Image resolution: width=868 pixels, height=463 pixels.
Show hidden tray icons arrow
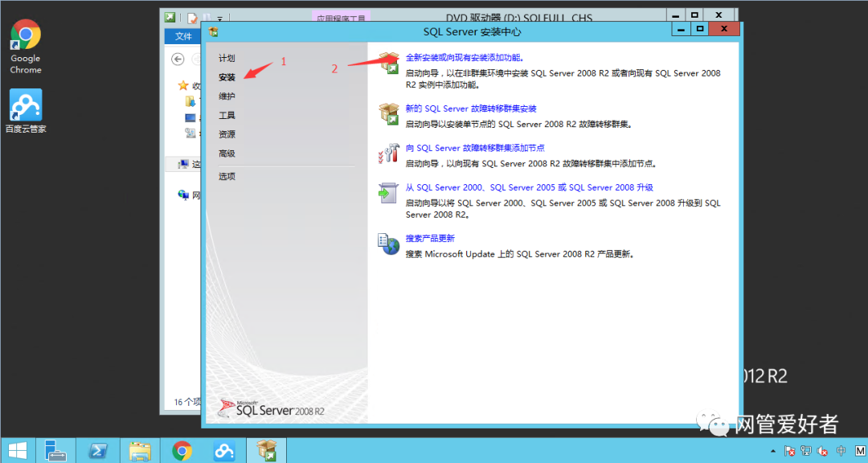coord(773,452)
